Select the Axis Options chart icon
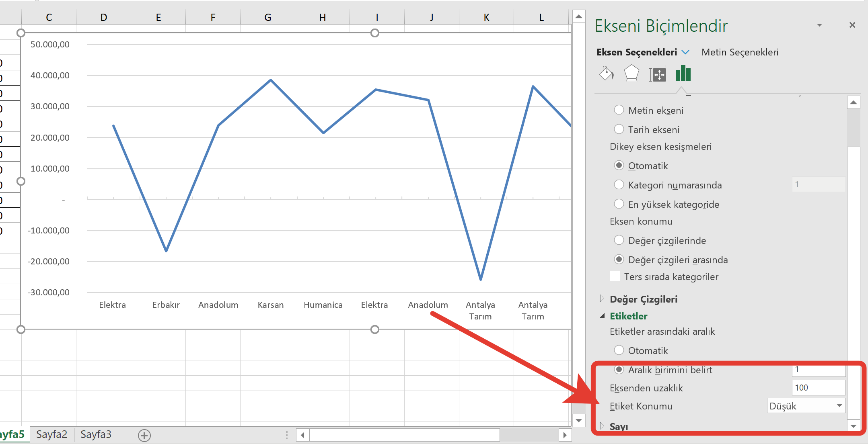 coord(683,74)
